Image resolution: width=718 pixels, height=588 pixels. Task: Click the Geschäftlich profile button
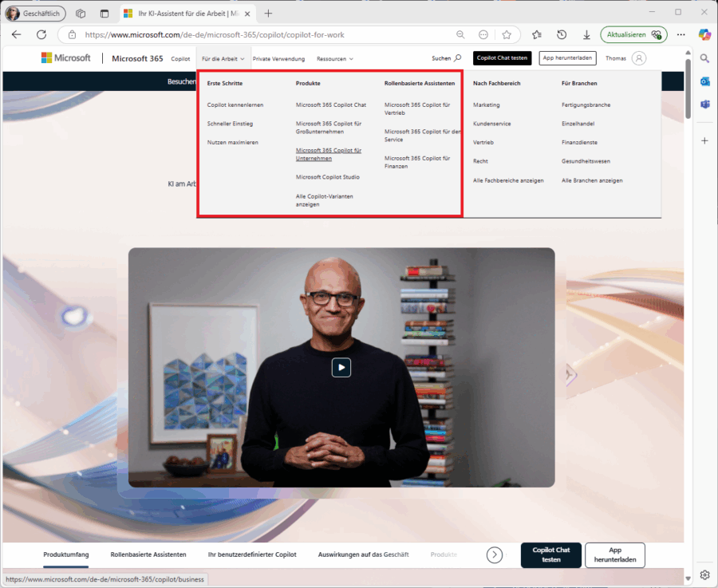(35, 14)
